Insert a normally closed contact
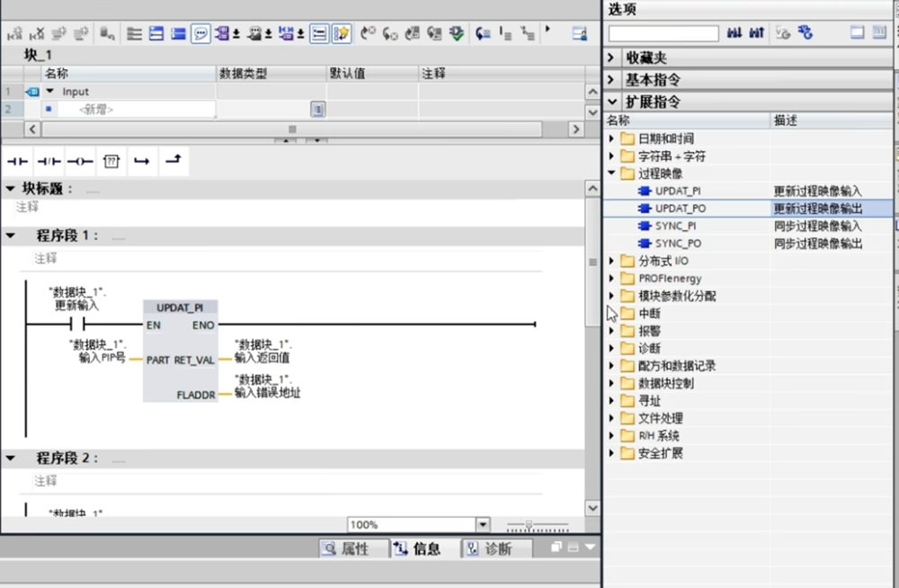The height and width of the screenshot is (588, 899). tap(49, 161)
